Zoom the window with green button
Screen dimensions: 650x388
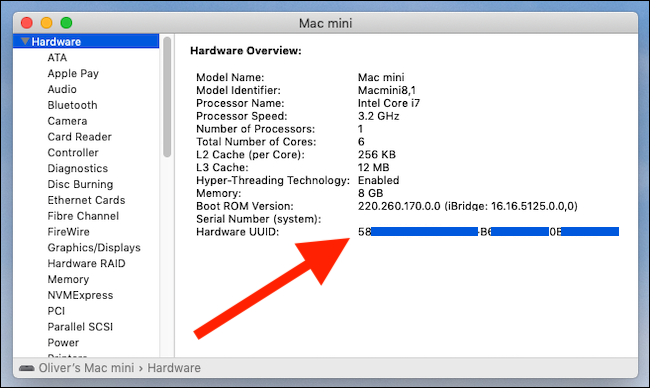pyautogui.click(x=66, y=23)
